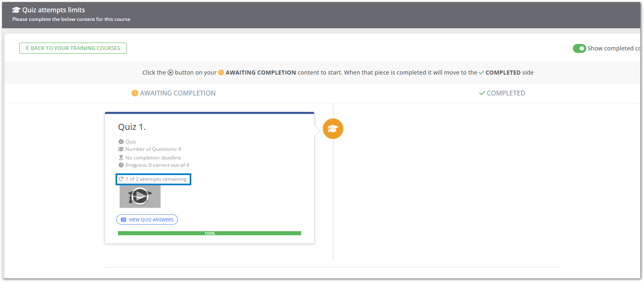Click the clock icon next to Progress
The image size is (644, 282).
coord(121,165)
